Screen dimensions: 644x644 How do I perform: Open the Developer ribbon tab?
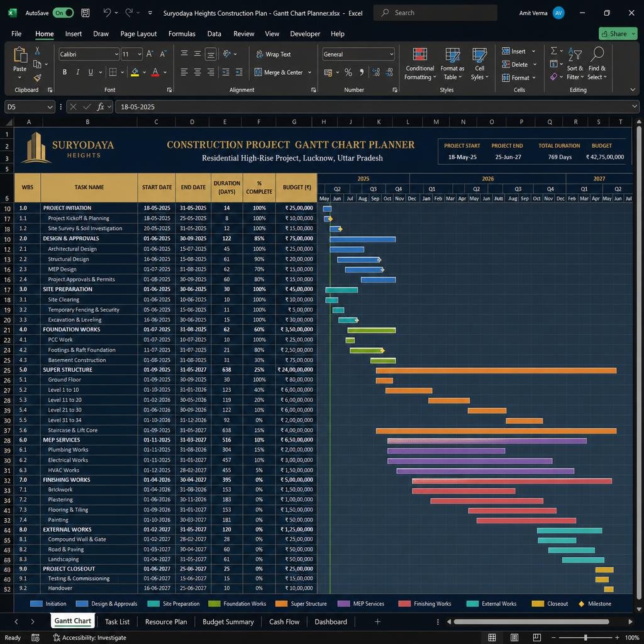(x=305, y=34)
